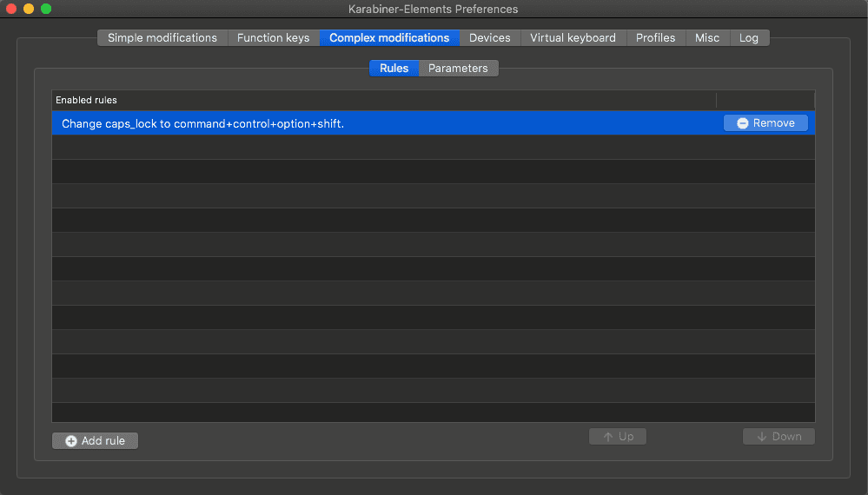Switch to Parameters sub-tab
The width and height of the screenshot is (868, 495).
pos(459,68)
